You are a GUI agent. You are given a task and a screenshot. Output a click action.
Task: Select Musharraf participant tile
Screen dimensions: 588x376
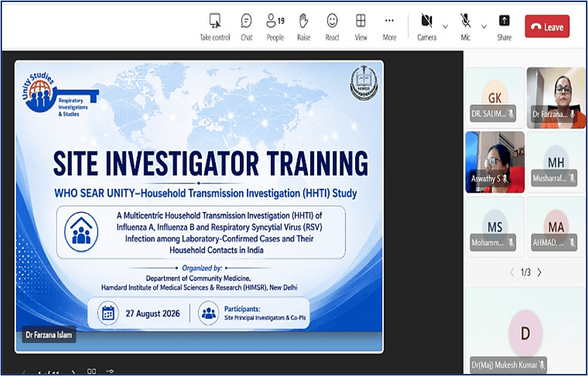click(x=556, y=162)
